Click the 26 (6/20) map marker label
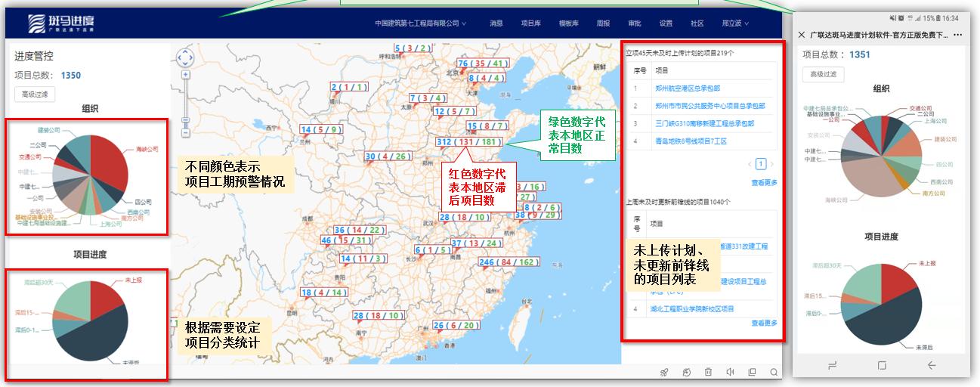This screenshot has height=387, width=980. tap(456, 325)
